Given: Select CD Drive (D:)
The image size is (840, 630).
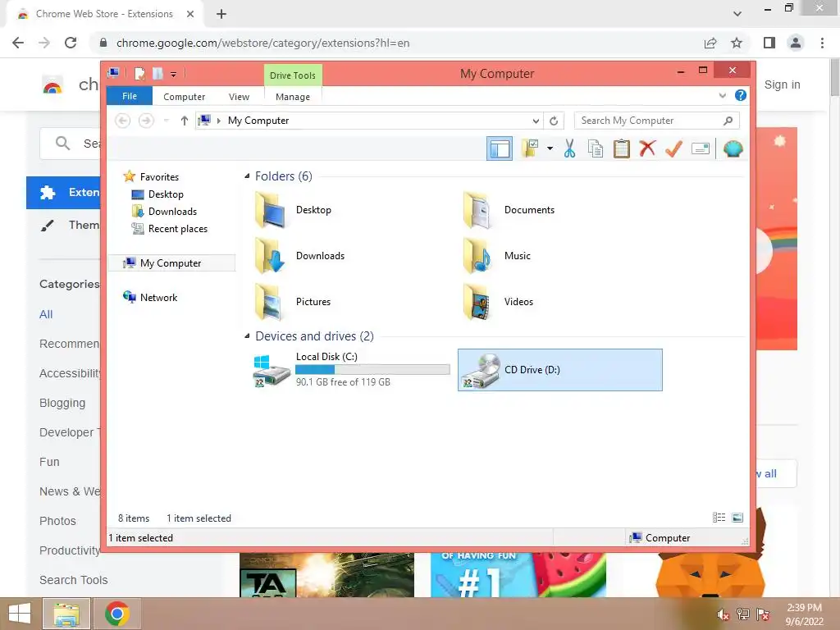Looking at the screenshot, I should 559,370.
